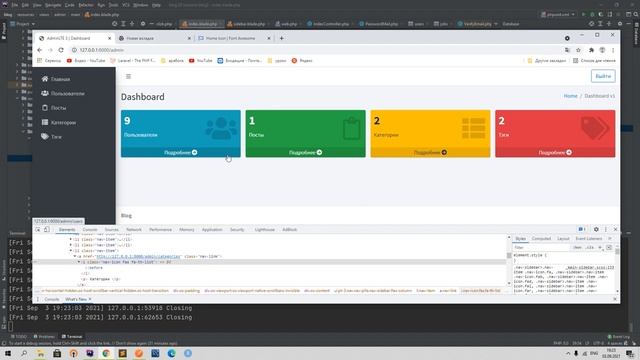
Task: Switch to the DevTools Application tab
Action: click(x=212, y=230)
